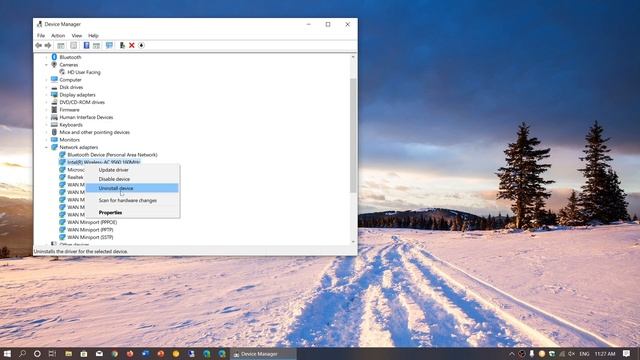
Task: Click the ENG language indicator
Action: (584, 353)
